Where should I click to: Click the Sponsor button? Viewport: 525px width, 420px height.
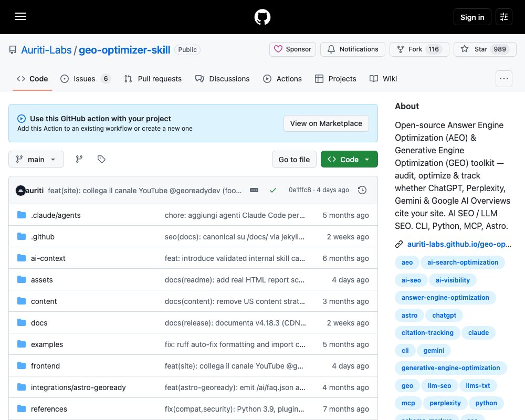point(292,49)
